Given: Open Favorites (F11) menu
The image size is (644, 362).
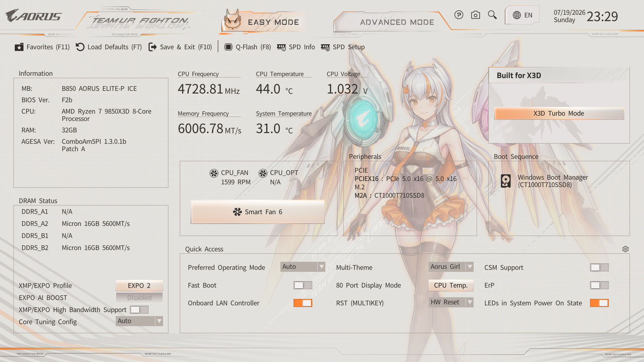Looking at the screenshot, I should click(42, 47).
